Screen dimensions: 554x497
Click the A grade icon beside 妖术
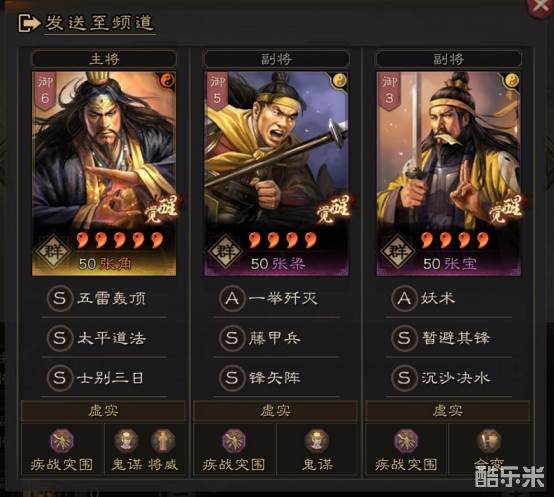(404, 298)
